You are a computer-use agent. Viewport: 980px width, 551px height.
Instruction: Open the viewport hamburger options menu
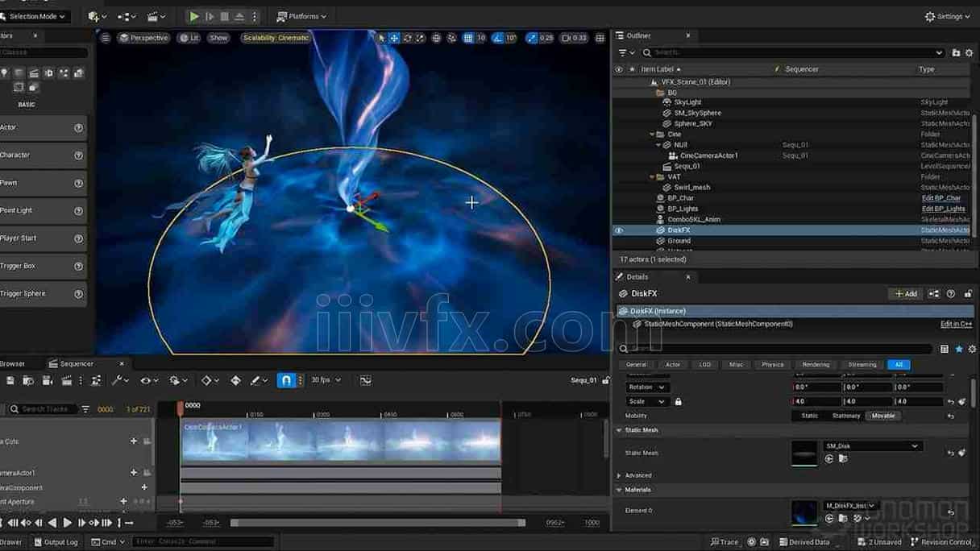106,38
